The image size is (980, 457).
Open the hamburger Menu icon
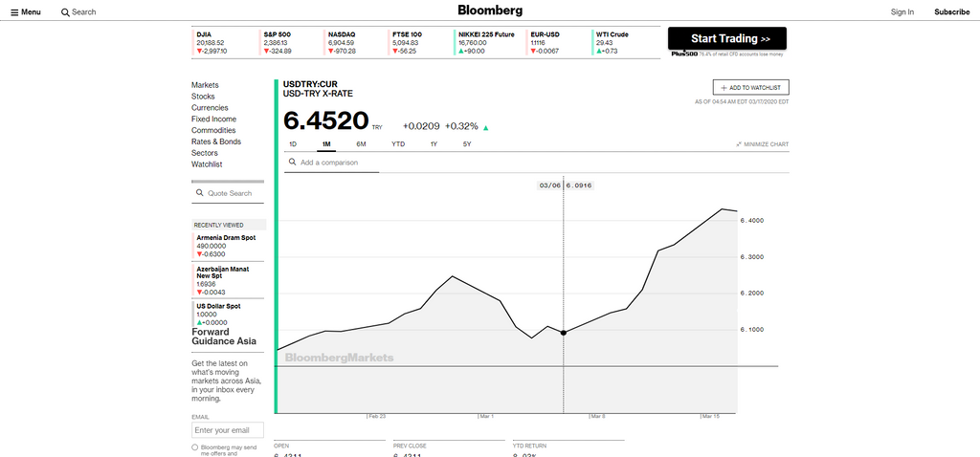pyautogui.click(x=15, y=11)
